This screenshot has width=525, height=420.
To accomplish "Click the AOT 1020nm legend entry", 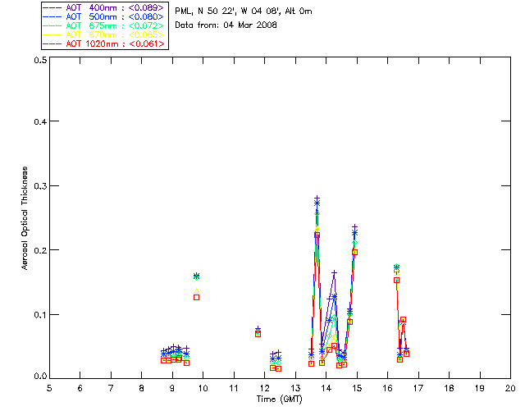I will point(103,43).
